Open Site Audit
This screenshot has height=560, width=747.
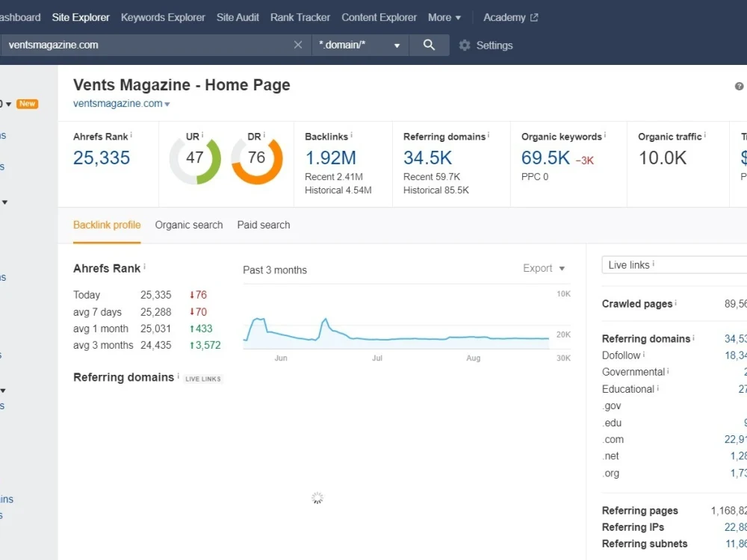pyautogui.click(x=238, y=18)
